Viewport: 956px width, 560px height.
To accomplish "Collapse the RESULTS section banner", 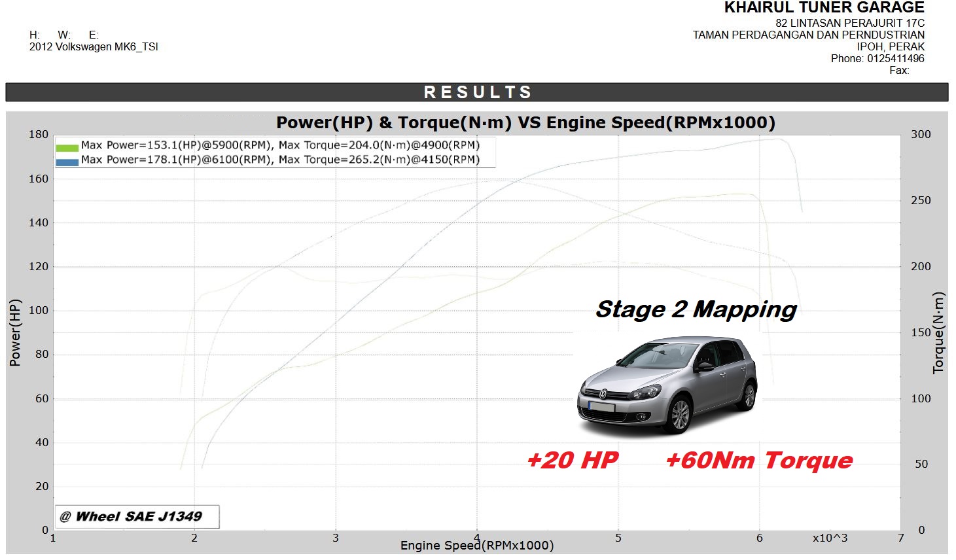I will [x=477, y=92].
